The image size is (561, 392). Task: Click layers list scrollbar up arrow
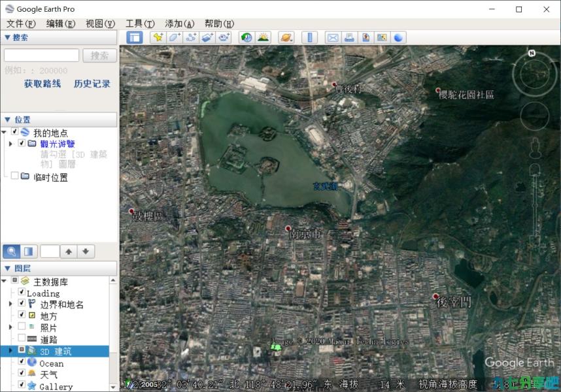tap(113, 280)
